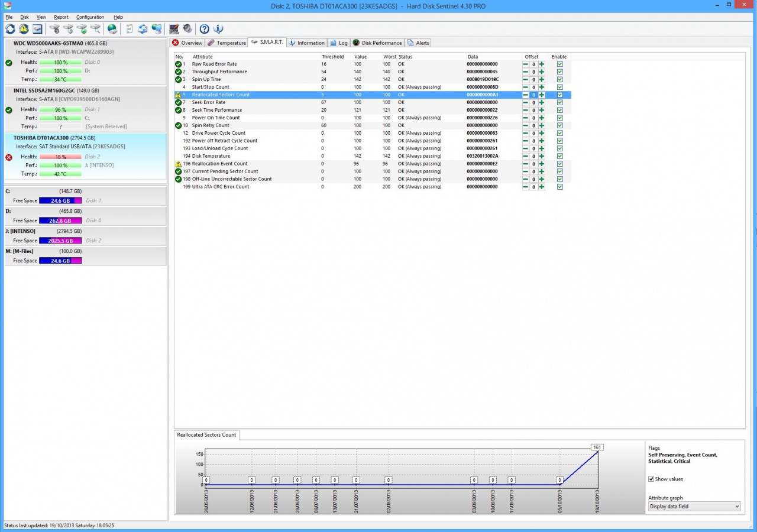
Task: Click the network computers toolbar icon
Action: [156, 28]
